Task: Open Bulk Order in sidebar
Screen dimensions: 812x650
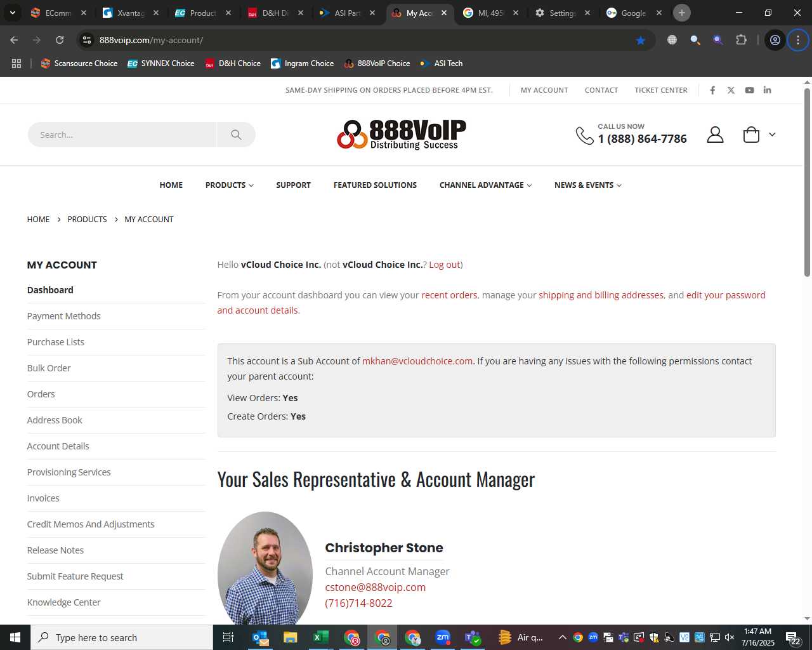Action: (49, 368)
